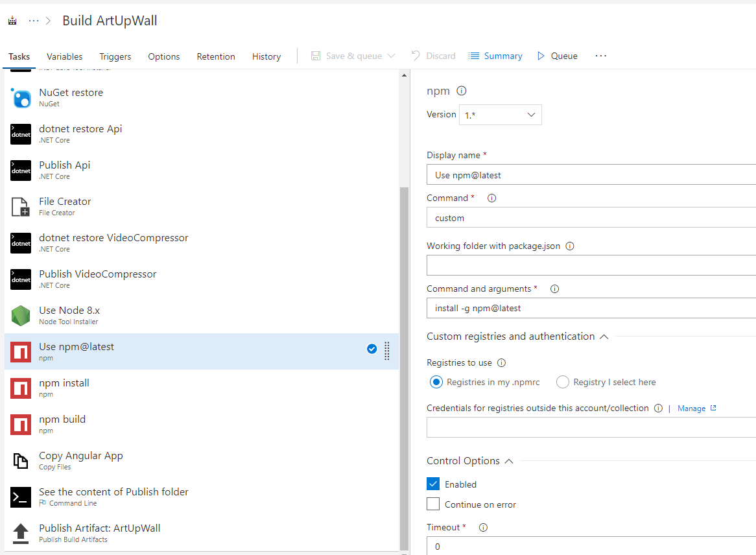Open the Triggers tab
Image resolution: width=756 pixels, height=555 pixels.
coord(115,56)
